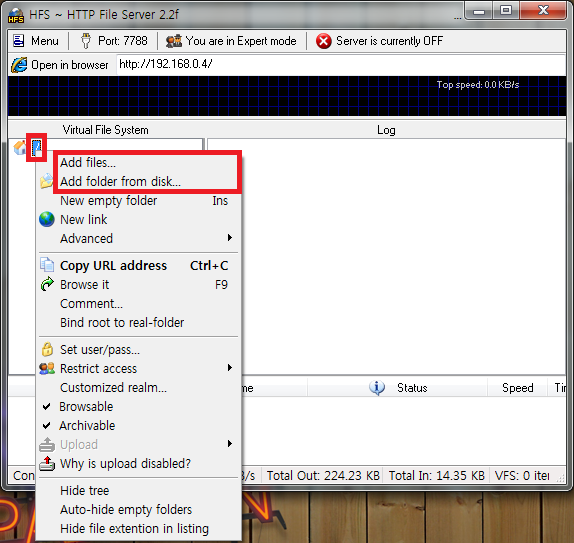
Task: Choose Add folder from disk...
Action: point(139,182)
